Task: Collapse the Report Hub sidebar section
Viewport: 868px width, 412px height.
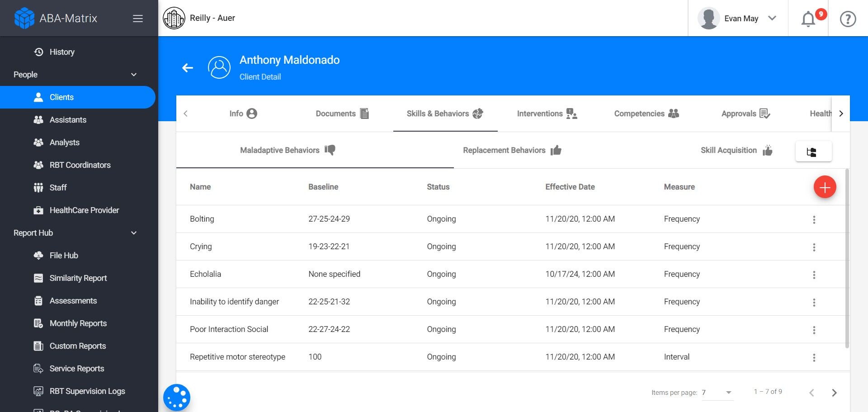Action: pos(134,233)
